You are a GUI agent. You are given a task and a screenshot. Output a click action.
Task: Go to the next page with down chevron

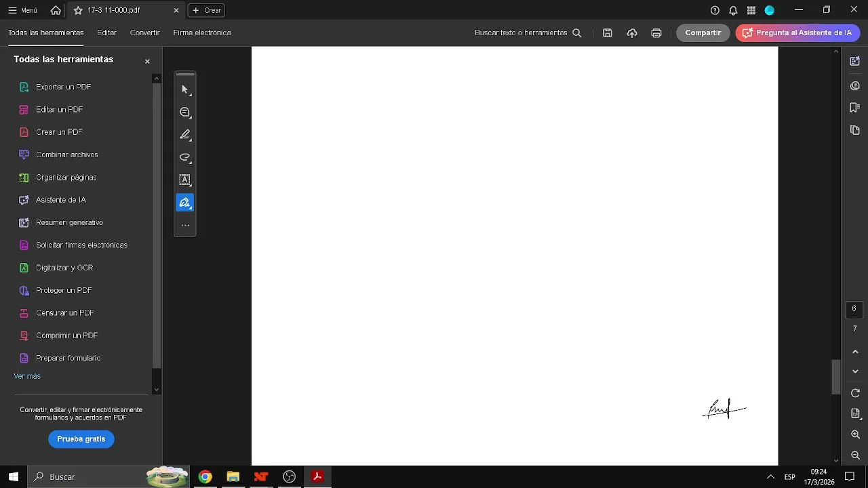855,371
